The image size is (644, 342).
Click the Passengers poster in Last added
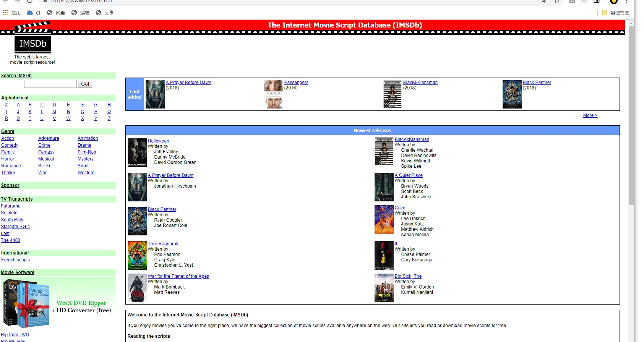click(274, 94)
